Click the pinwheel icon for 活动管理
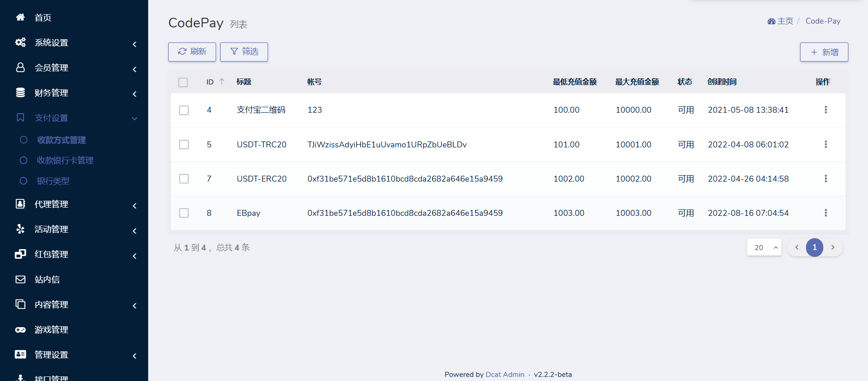The width and height of the screenshot is (868, 381). pos(20,229)
